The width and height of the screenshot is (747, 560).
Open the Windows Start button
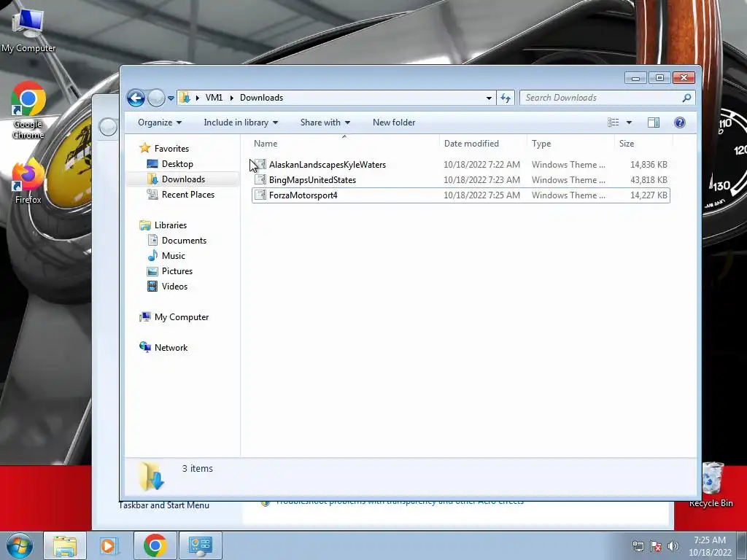20,545
